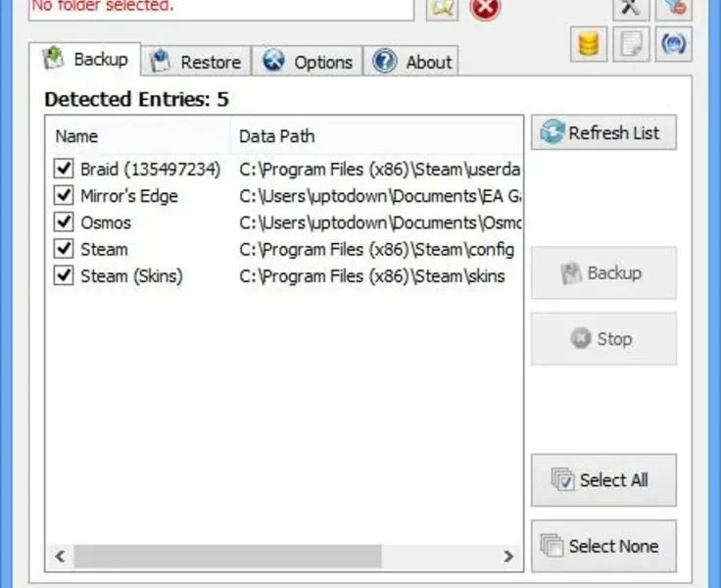Click the folder path input field
This screenshot has height=588, width=721.
(x=221, y=8)
